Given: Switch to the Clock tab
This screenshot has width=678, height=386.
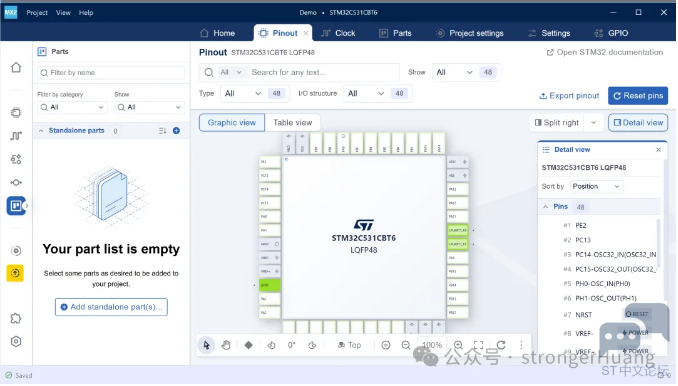Looking at the screenshot, I should point(339,33).
